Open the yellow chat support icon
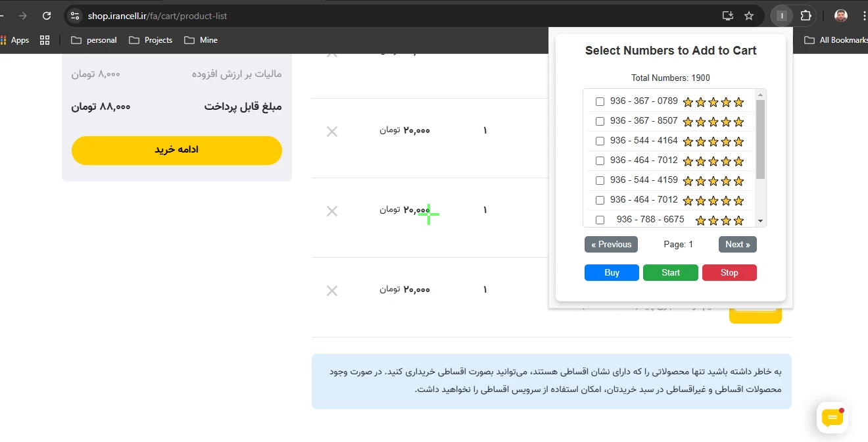868x442 pixels. (832, 418)
